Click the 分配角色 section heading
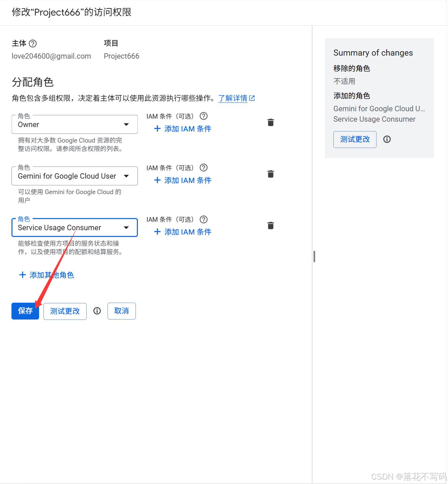The height and width of the screenshot is (484, 448). pyautogui.click(x=33, y=82)
